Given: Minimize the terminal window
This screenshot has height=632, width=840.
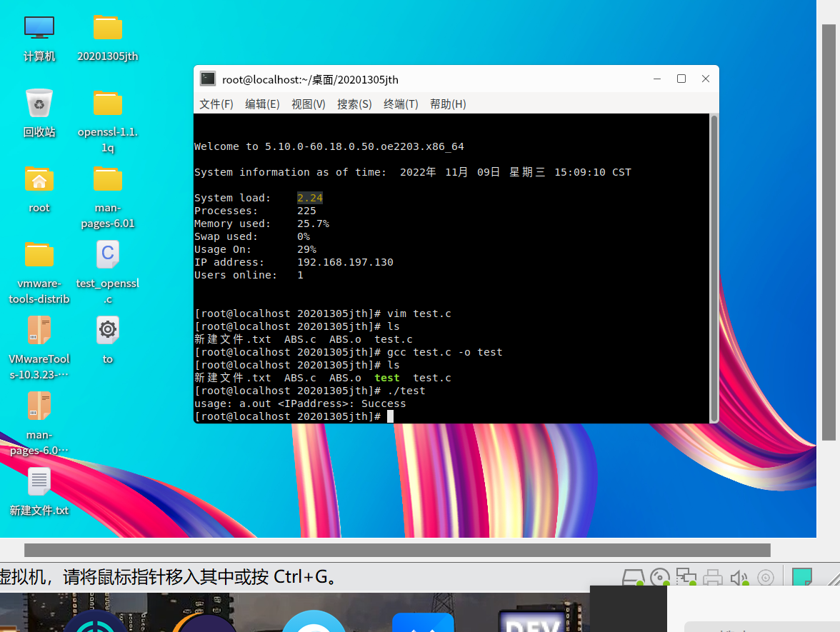Looking at the screenshot, I should pos(657,79).
